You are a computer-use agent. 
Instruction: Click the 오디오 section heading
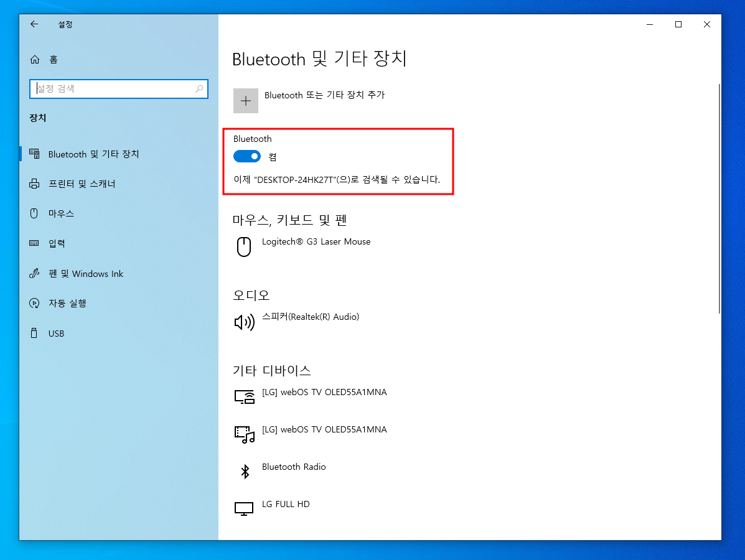click(251, 296)
